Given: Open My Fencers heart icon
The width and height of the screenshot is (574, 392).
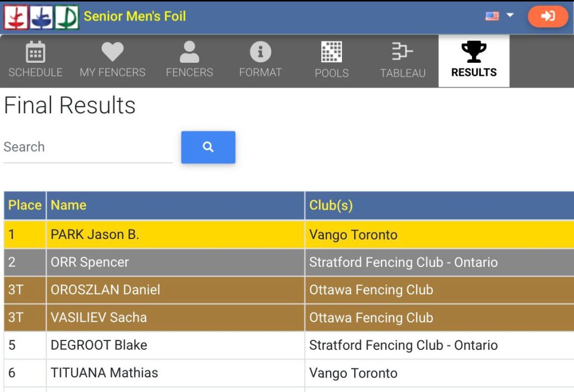Looking at the screenshot, I should (112, 51).
